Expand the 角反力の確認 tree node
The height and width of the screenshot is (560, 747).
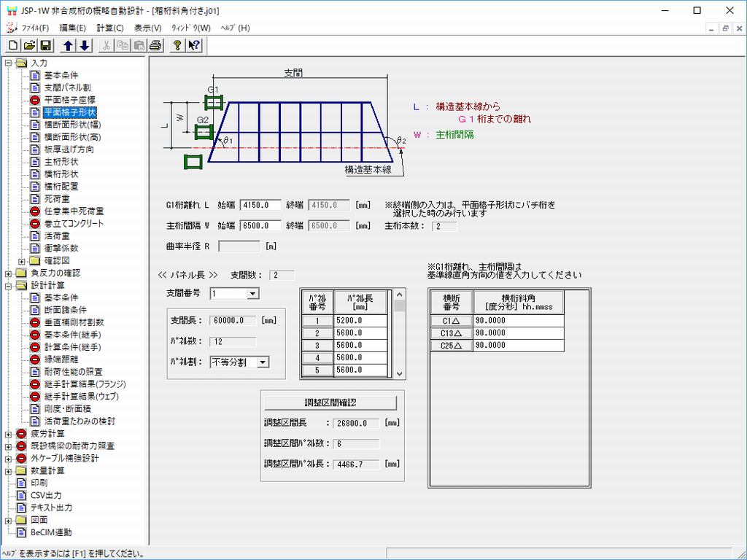point(8,273)
